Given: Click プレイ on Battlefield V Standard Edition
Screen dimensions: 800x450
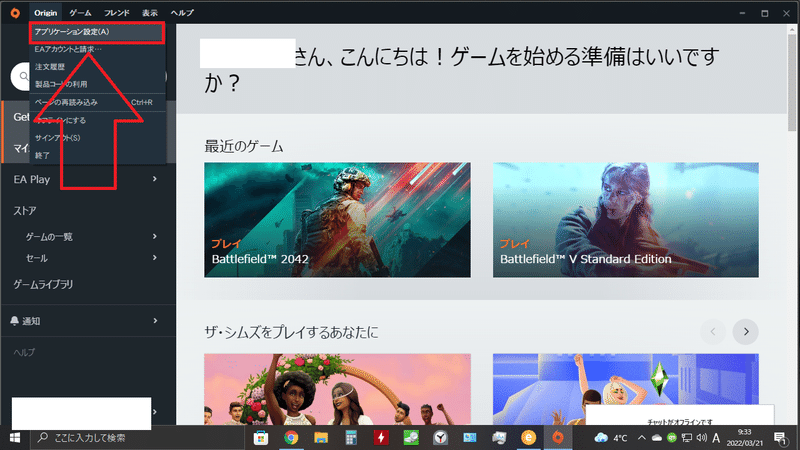Looking at the screenshot, I should point(514,244).
